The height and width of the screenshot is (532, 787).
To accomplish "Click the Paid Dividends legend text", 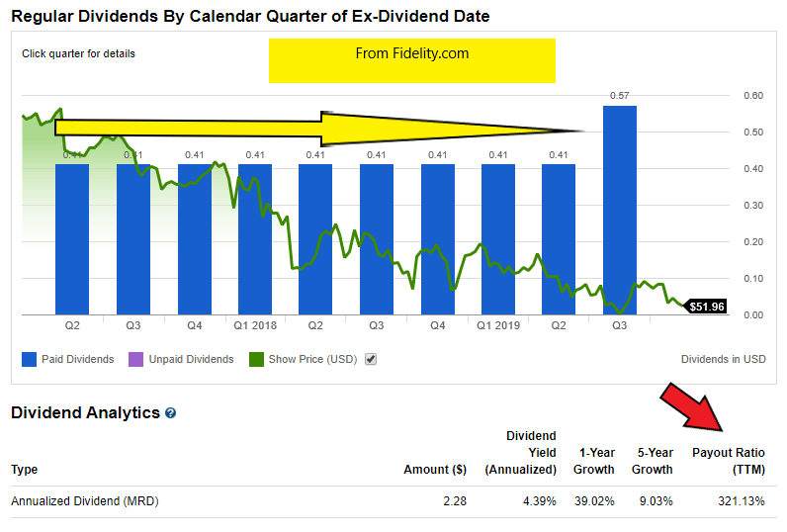I will pyautogui.click(x=77, y=359).
